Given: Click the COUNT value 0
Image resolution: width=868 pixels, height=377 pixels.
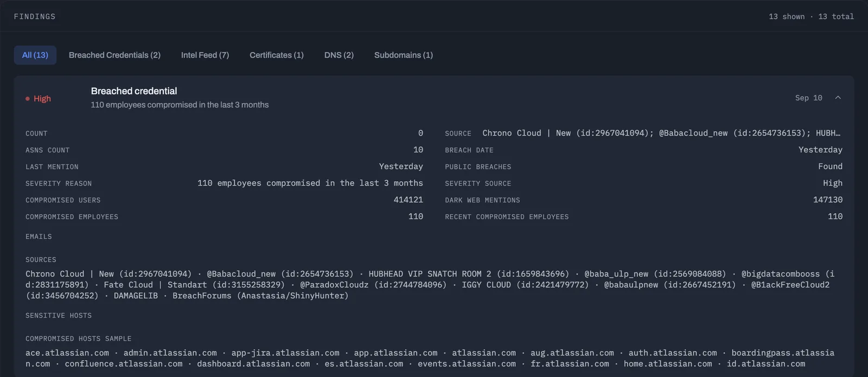Looking at the screenshot, I should click(420, 133).
